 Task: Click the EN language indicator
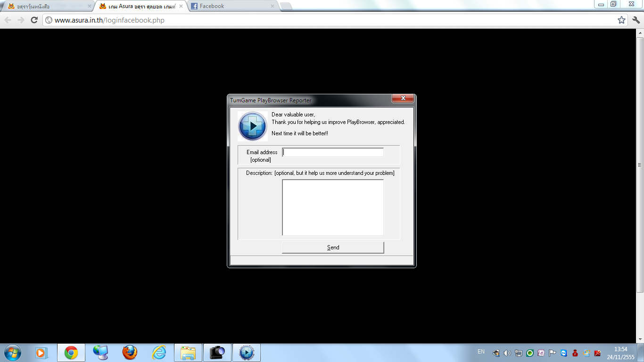coord(481,352)
